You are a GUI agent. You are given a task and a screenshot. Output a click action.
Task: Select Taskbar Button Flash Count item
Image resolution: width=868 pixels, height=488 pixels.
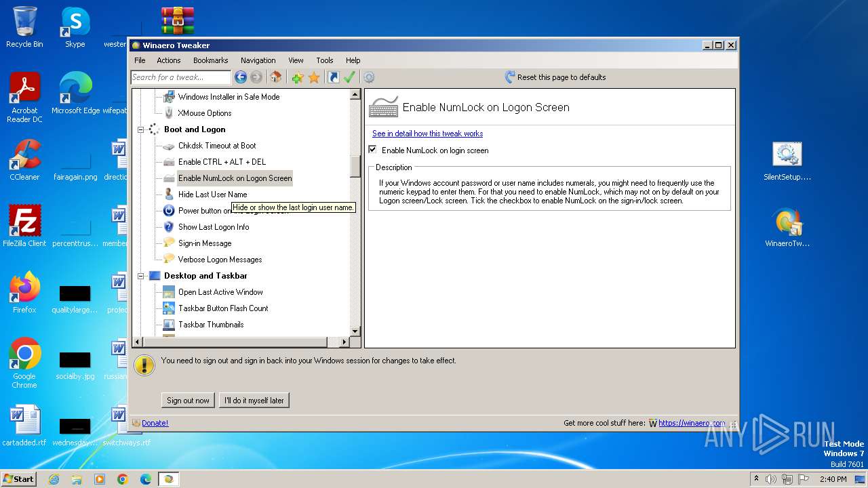click(223, 308)
